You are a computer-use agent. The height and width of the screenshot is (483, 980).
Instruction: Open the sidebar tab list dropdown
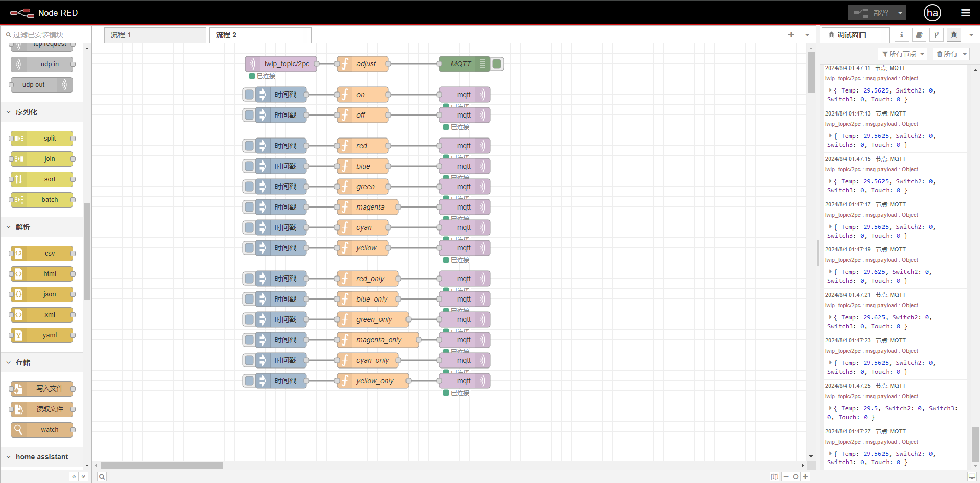pos(971,35)
